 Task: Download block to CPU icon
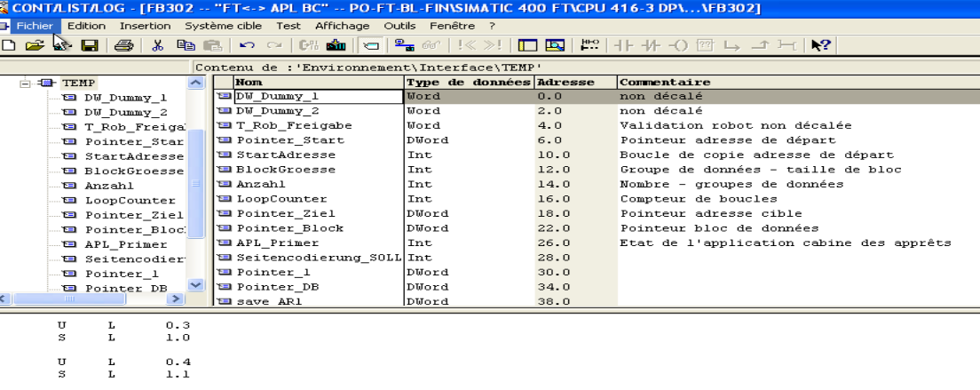click(336, 44)
